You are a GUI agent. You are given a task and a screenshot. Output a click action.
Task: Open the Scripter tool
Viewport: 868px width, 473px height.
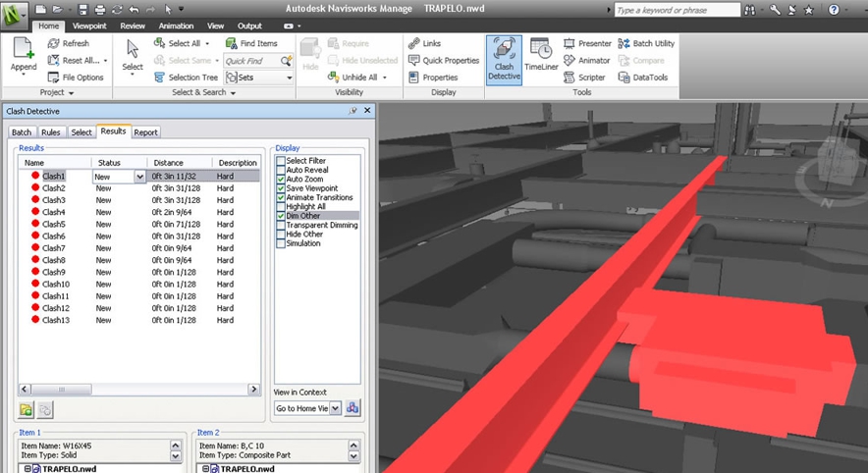[x=584, y=78]
